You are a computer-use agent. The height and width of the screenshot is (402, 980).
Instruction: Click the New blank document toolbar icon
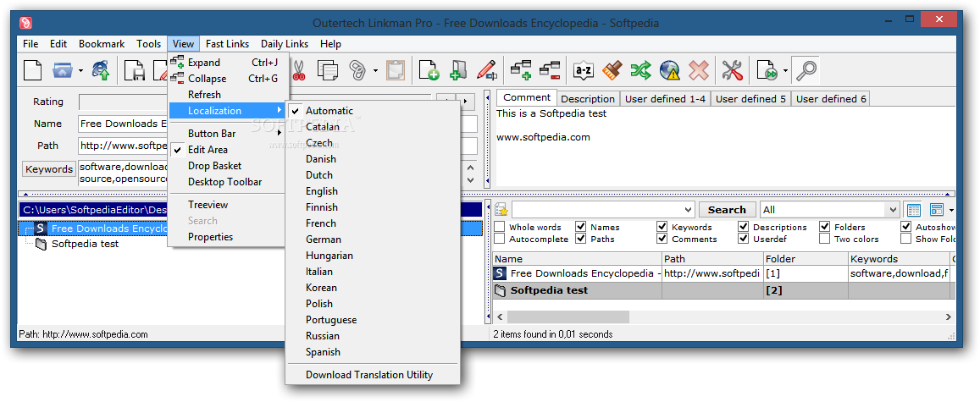[x=32, y=70]
